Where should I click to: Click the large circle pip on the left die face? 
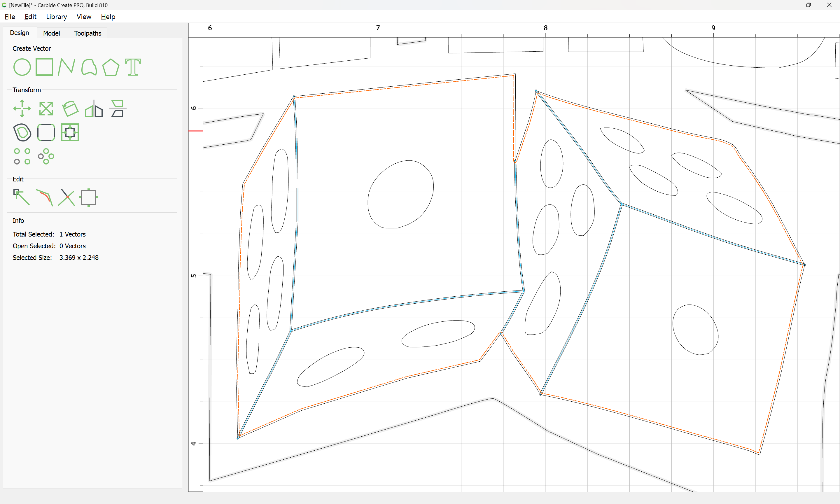[x=401, y=194]
